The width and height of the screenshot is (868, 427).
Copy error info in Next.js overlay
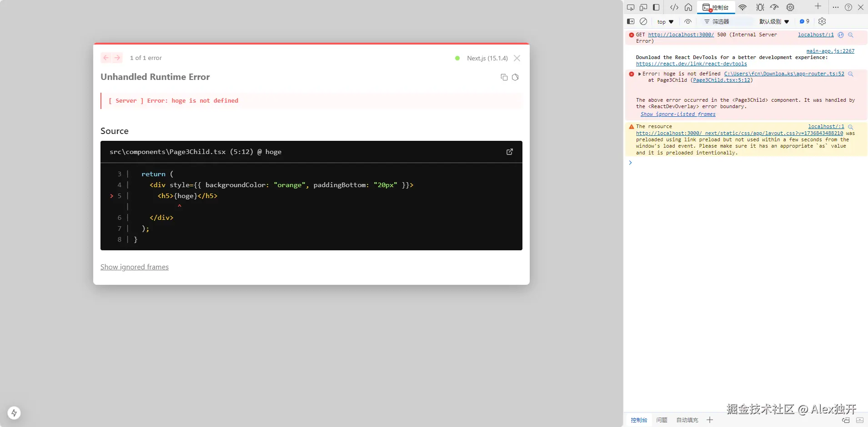(x=504, y=77)
